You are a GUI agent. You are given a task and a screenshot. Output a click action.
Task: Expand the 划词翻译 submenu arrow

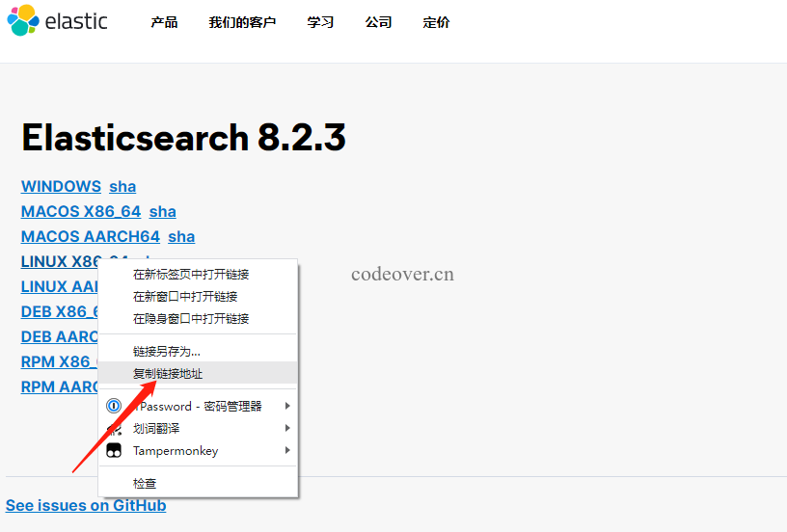[287, 428]
